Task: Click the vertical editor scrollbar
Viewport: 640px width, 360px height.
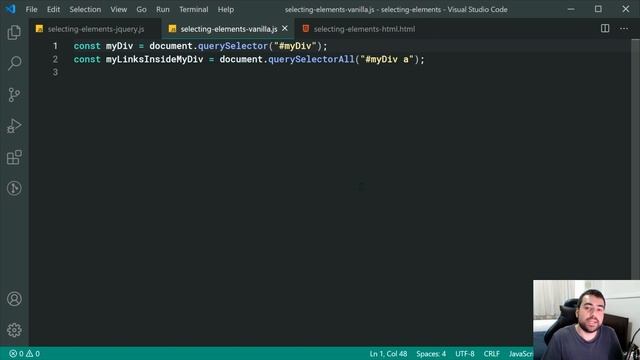Action: click(635, 159)
